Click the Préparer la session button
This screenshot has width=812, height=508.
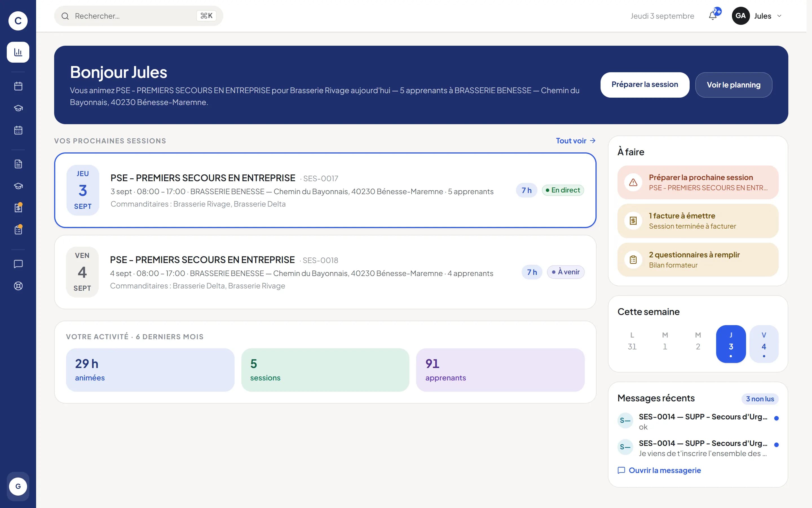(645, 85)
